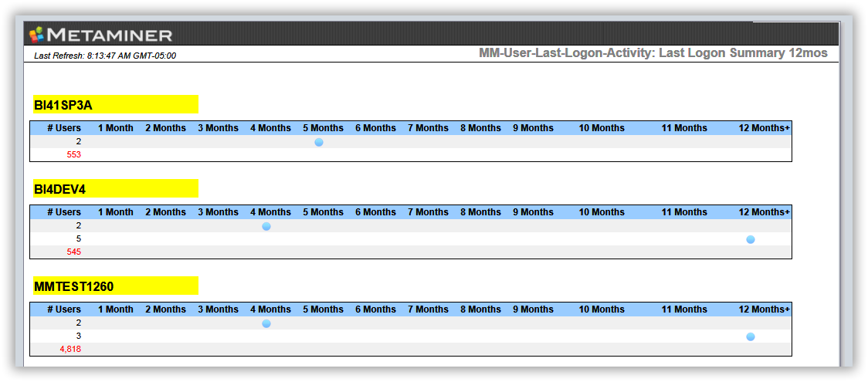
Task: Click the 3 users value in MMTEST1260
Action: 79,336
